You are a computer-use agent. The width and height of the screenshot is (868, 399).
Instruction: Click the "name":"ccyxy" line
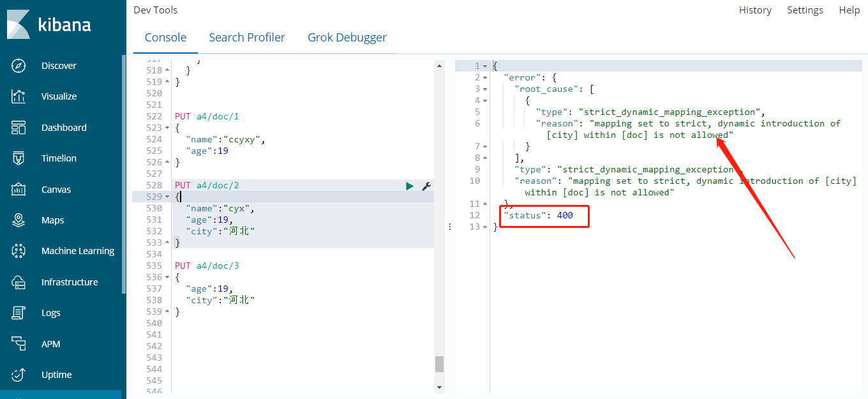(x=225, y=139)
